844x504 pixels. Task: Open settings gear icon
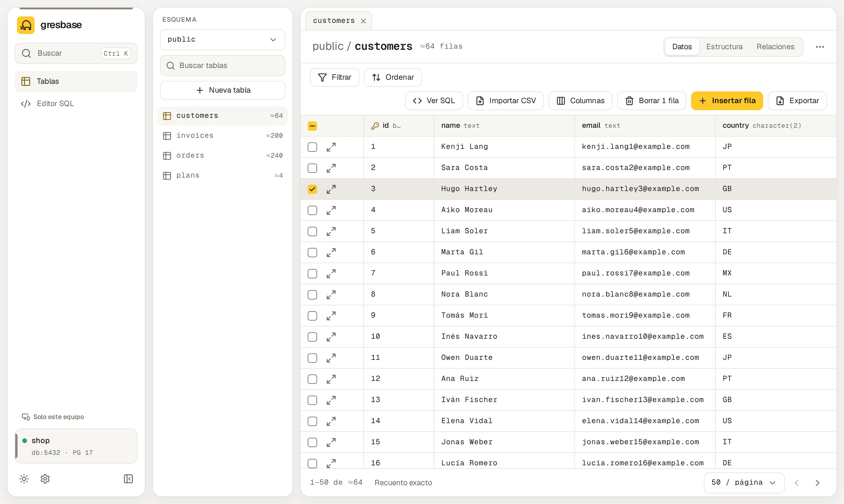pos(45,479)
